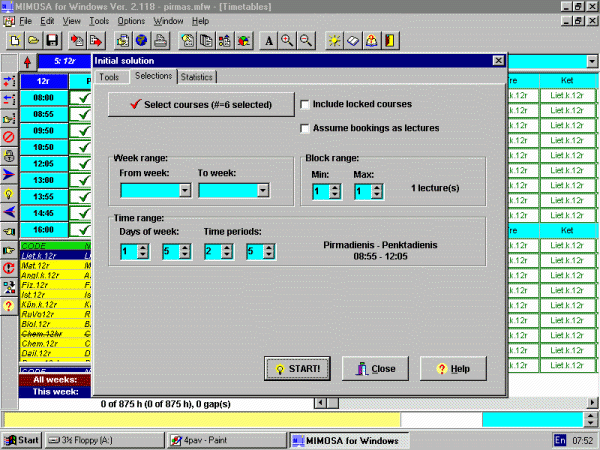Expand the From week dropdown

tap(184, 190)
